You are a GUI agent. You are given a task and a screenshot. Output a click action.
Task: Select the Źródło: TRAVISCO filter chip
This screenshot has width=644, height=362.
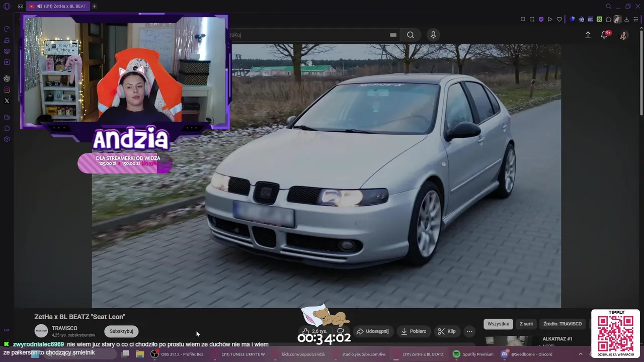562,324
